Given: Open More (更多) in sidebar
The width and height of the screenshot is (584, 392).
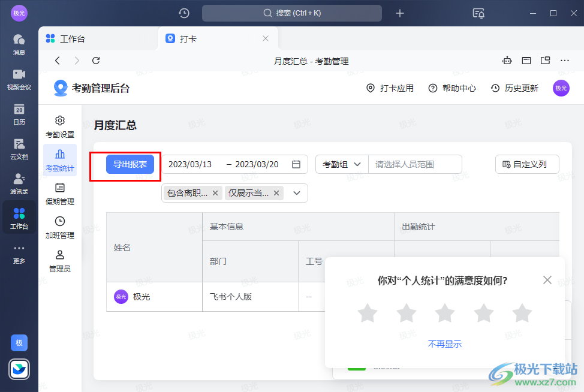Looking at the screenshot, I should (19, 254).
